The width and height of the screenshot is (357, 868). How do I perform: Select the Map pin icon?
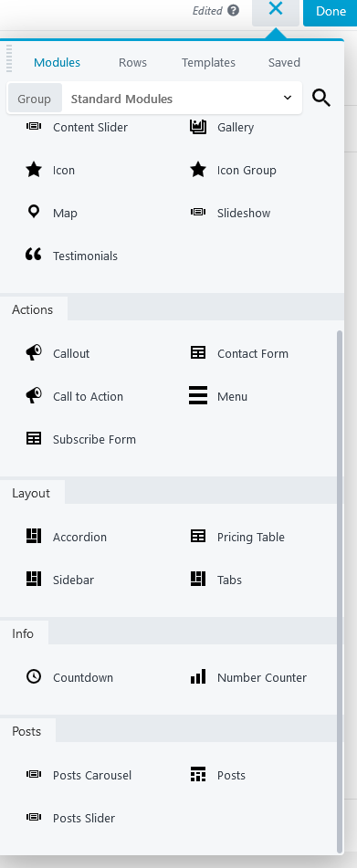34,212
